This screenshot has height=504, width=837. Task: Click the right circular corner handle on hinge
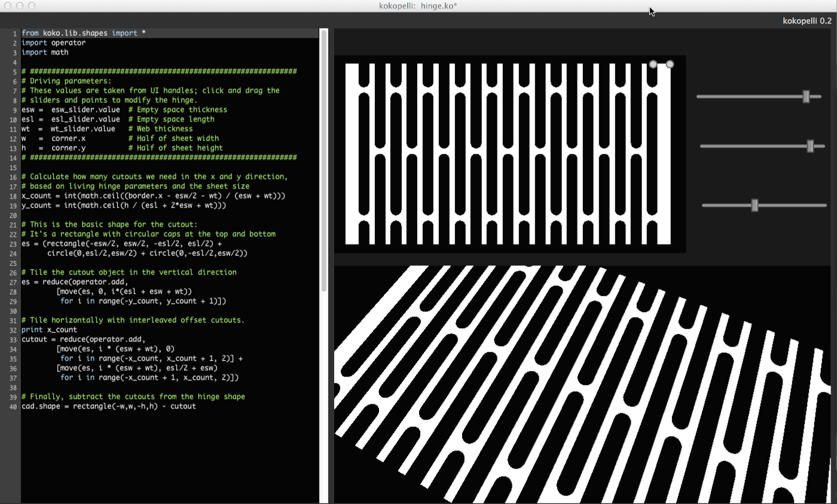670,64
